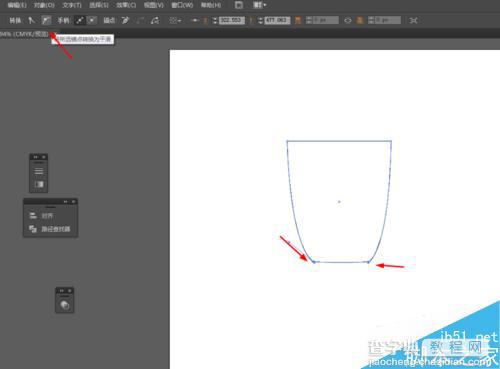Image resolution: width=500 pixels, height=369 pixels.
Task: Expand the Align and Pathfinder panel group
Action: pyautogui.click(x=65, y=202)
